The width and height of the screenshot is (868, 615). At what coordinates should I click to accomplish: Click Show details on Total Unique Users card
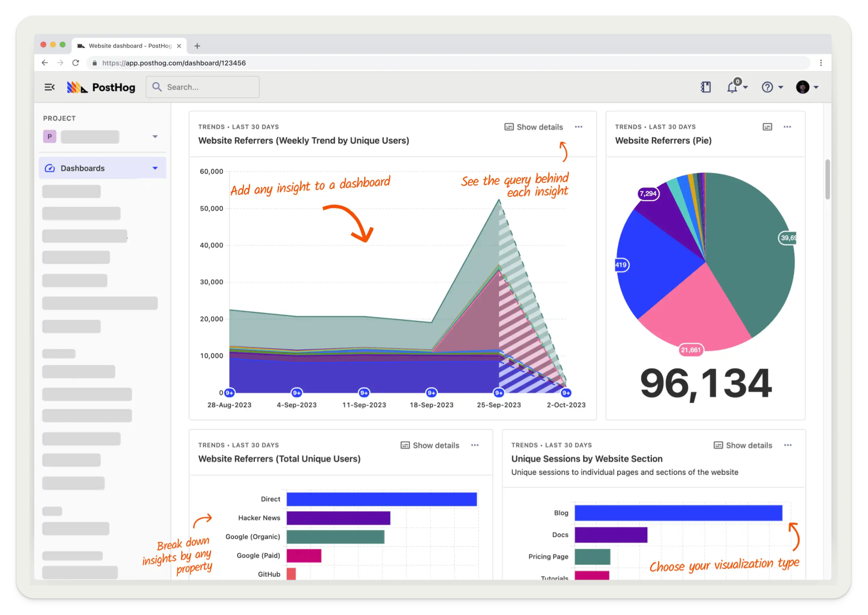(430, 445)
